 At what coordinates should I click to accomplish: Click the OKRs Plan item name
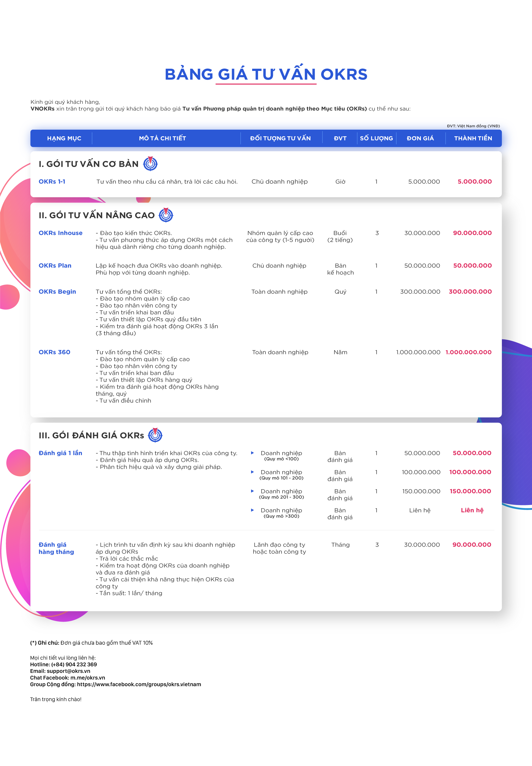[x=55, y=266]
